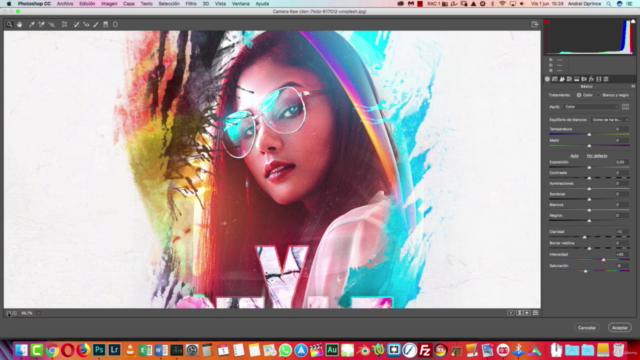Select the Zoom tool in Camera Raw
The height and width of the screenshot is (360, 640).
[9, 24]
